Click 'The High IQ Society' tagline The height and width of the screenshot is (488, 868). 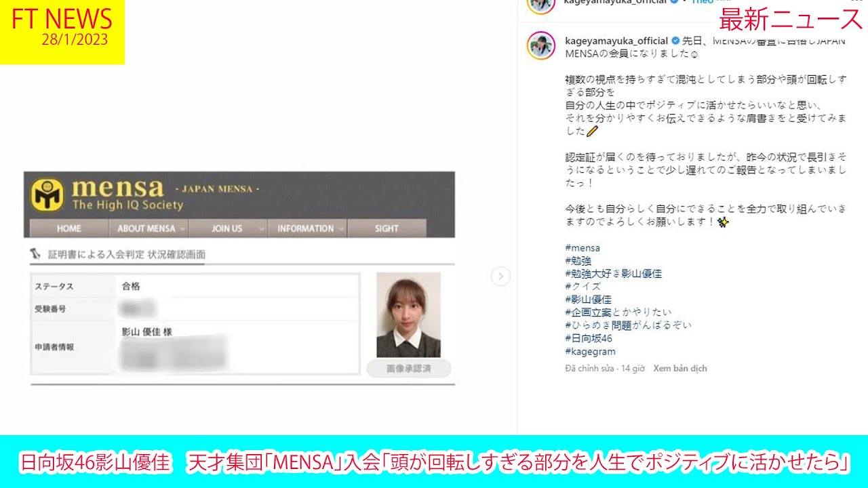pyautogui.click(x=127, y=205)
